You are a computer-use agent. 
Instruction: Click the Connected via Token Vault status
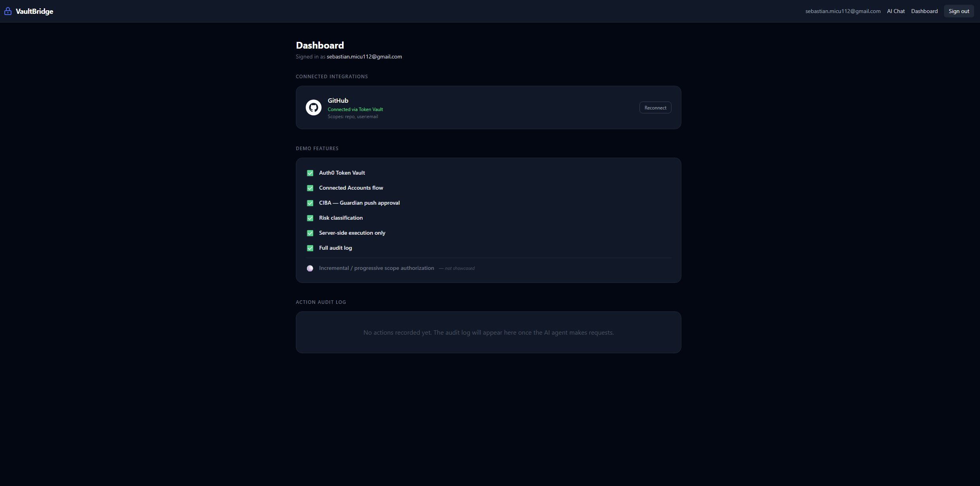coord(355,109)
